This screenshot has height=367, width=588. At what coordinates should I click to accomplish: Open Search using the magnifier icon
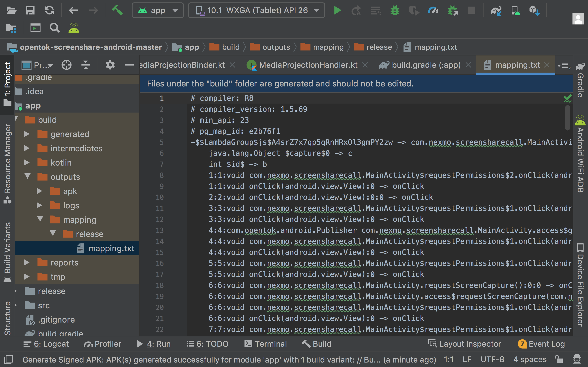55,28
